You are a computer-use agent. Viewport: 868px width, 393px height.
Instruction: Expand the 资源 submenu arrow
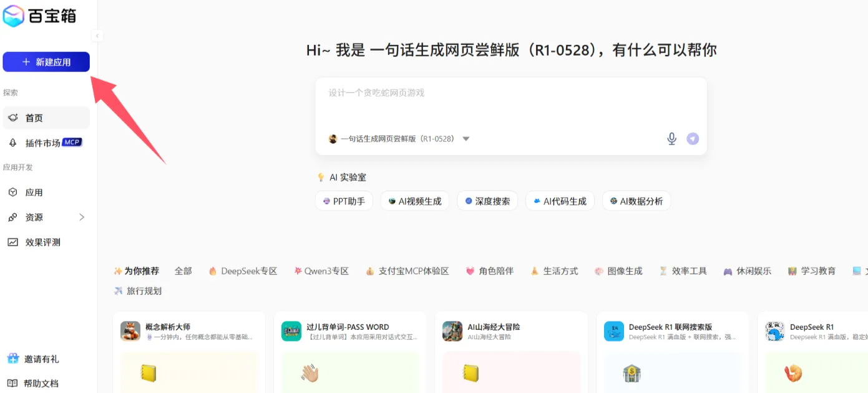[82, 217]
